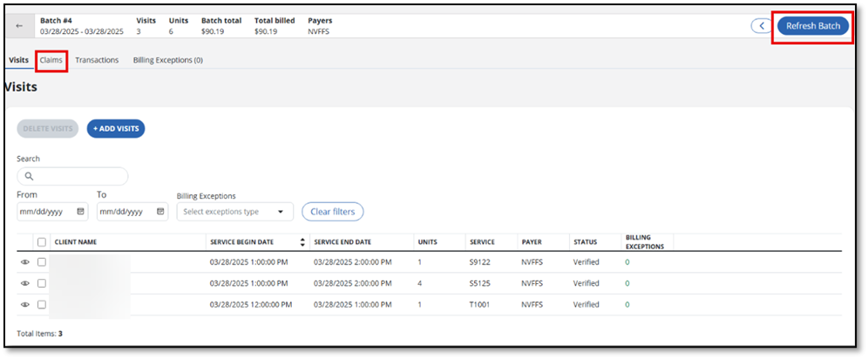Image resolution: width=868 pixels, height=359 pixels.
Task: Toggle the select-all checkbox in the table header
Action: [41, 242]
